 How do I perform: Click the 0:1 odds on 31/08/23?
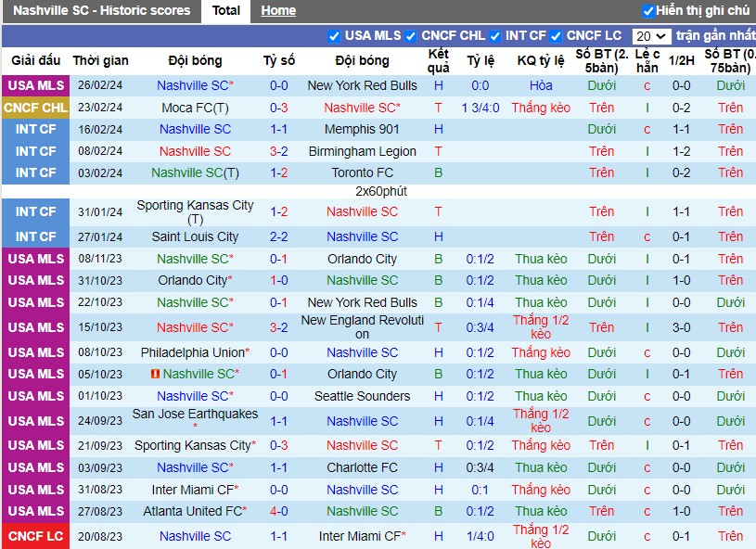(x=481, y=490)
